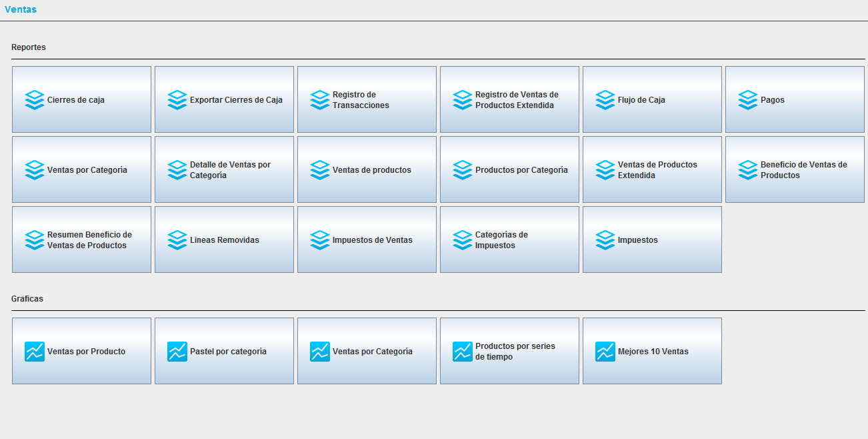Open the Exportar Cierres de Caja report

[x=224, y=99]
